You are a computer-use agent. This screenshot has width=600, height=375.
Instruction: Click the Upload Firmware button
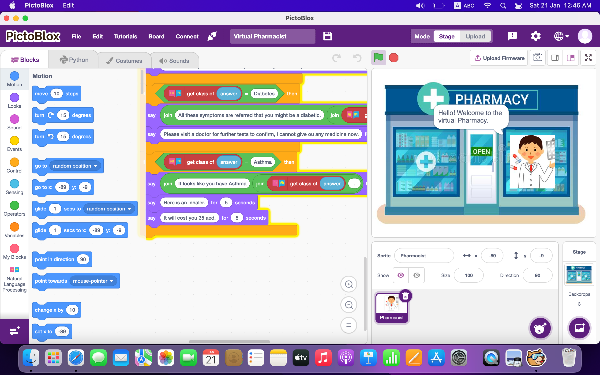[499, 58]
